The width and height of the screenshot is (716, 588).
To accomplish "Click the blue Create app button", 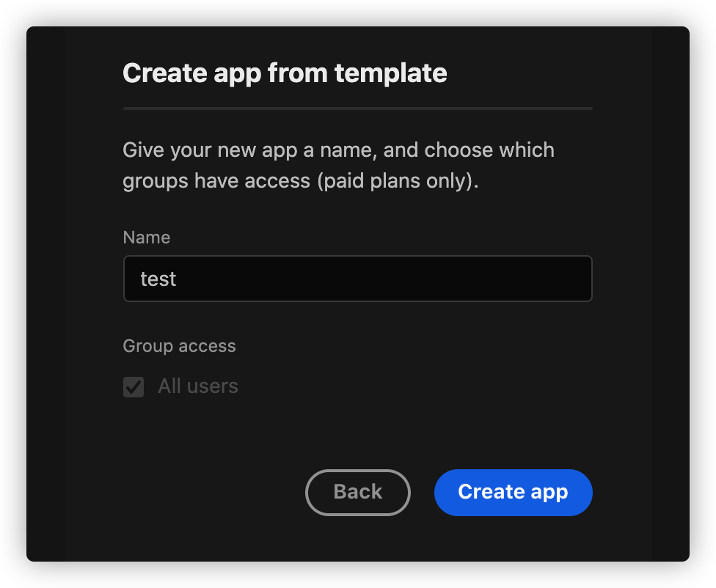I will [x=513, y=492].
